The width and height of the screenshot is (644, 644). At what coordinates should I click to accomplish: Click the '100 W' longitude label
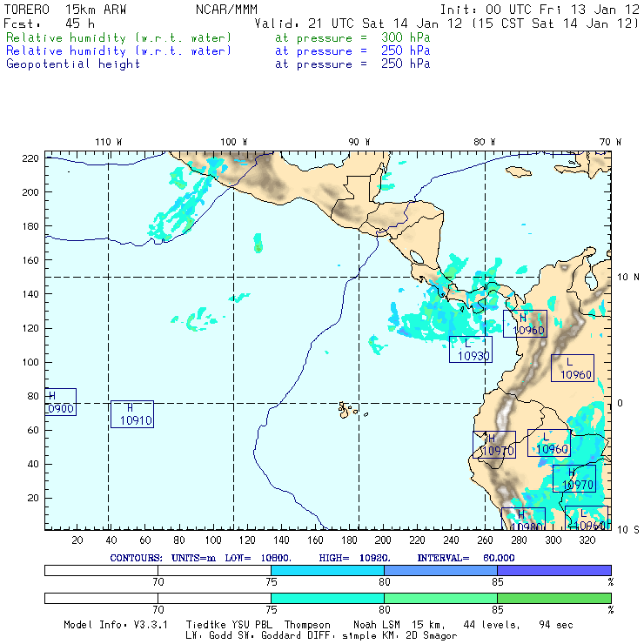pos(234,142)
